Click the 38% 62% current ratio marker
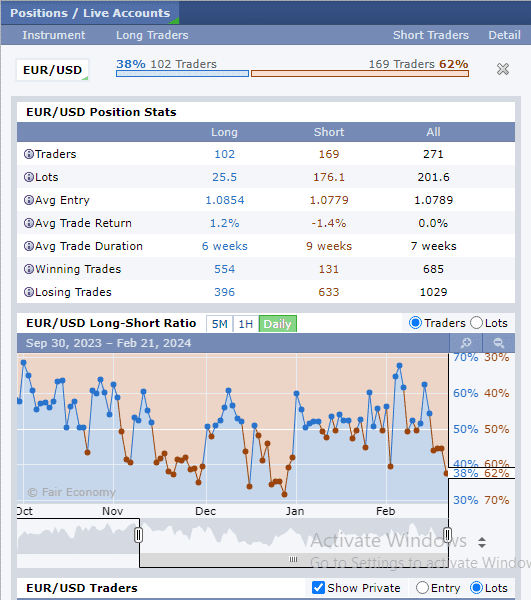This screenshot has width=531, height=600. (x=481, y=473)
